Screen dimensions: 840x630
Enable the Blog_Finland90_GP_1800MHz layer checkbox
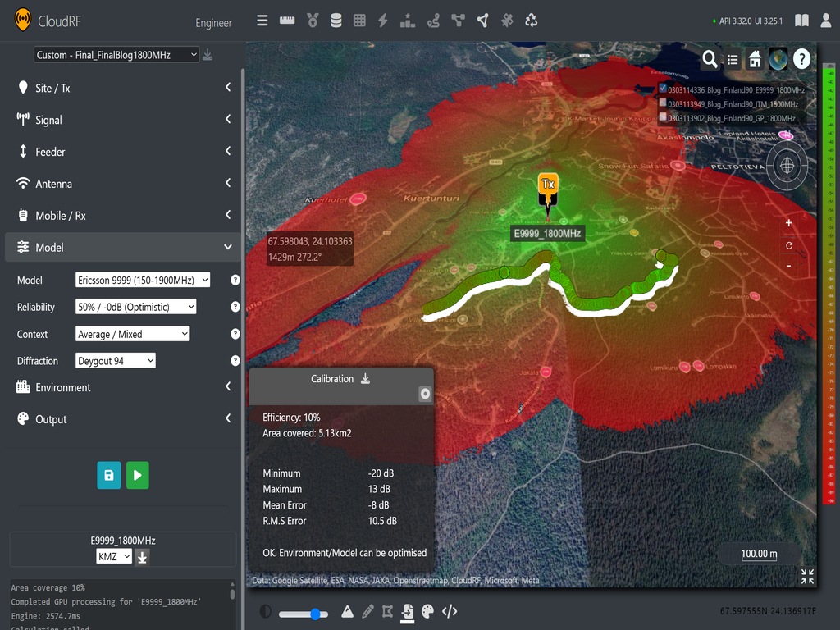coord(663,117)
